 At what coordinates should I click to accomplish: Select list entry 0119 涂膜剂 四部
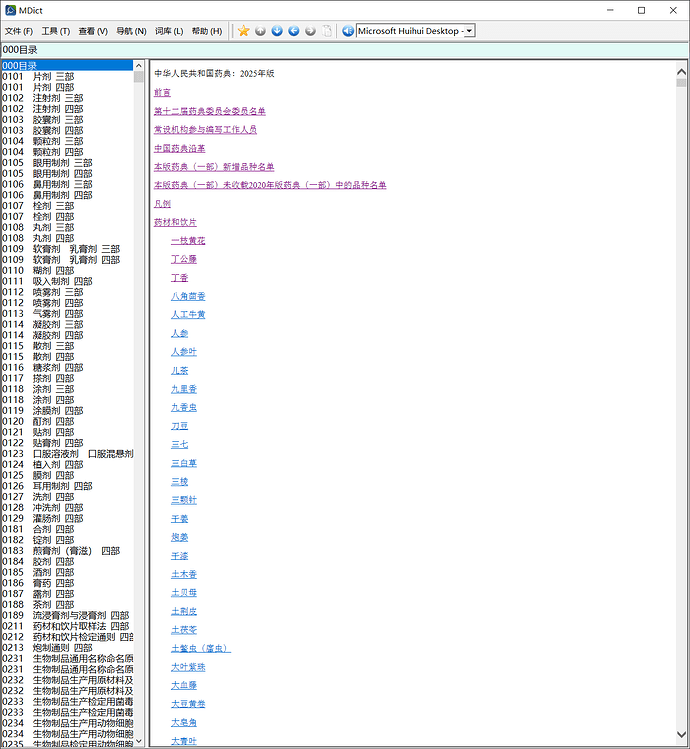(67, 410)
